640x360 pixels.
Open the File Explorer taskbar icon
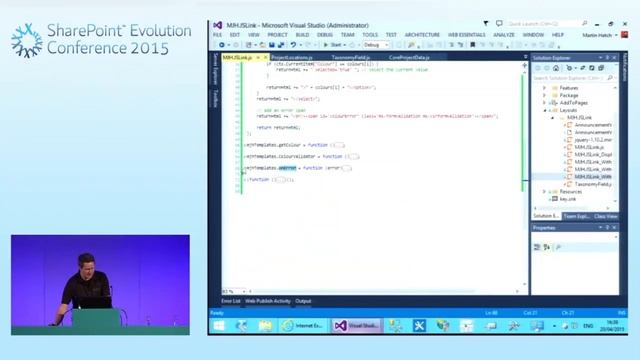[265, 326]
